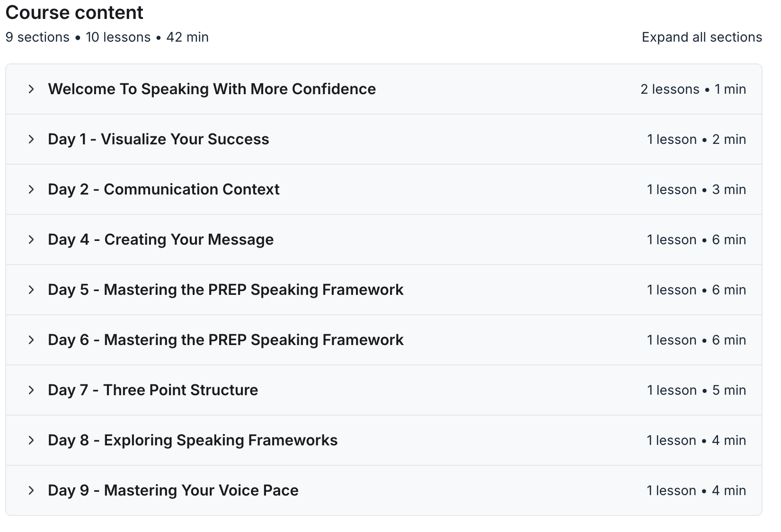Expand Day 5 section chevron icon
Image resolution: width=781 pixels, height=532 pixels.
point(31,290)
